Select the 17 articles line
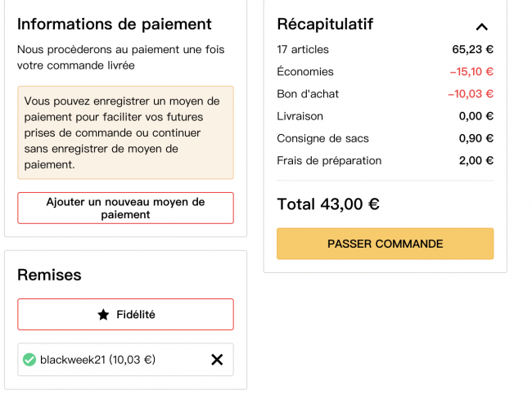The image size is (532, 408). (x=385, y=50)
